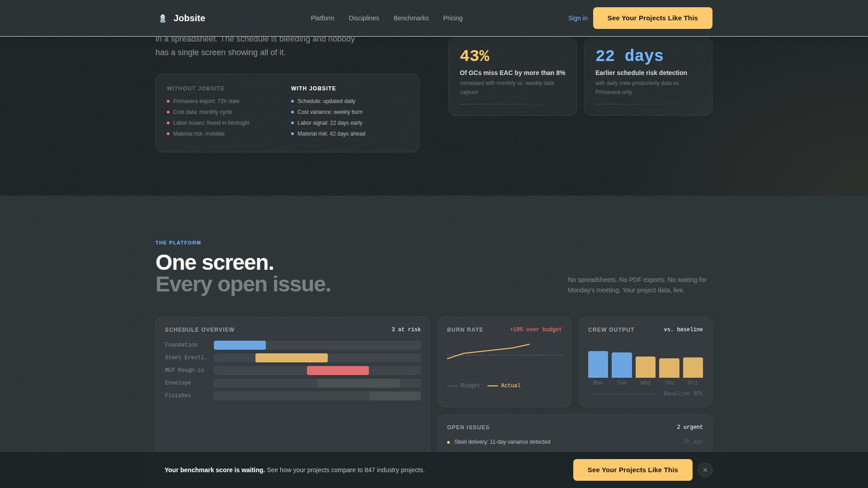Click the bottom banner See Your Projects button
This screenshot has height=488, width=868.
coord(632,470)
